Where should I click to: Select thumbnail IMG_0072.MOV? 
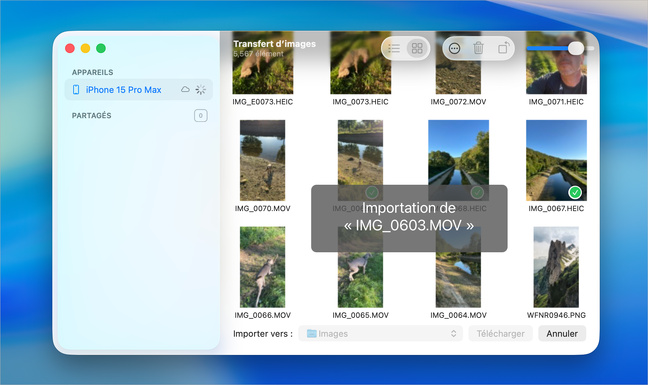coord(458,63)
